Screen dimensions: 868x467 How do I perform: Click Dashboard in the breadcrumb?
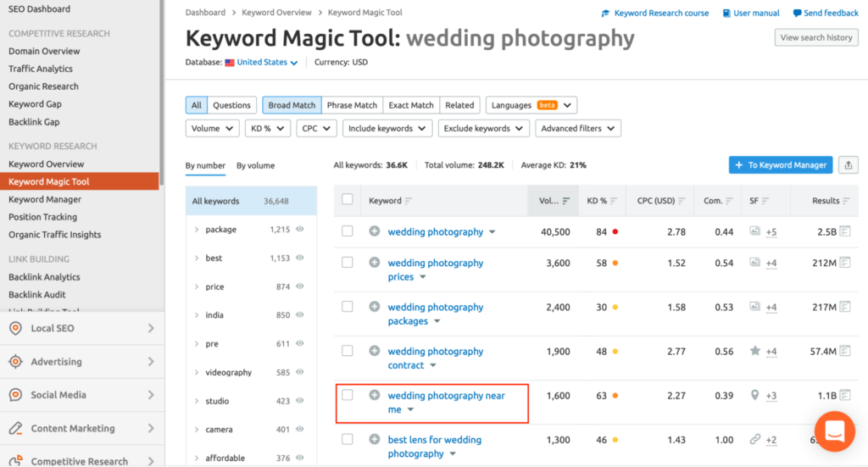coord(205,12)
